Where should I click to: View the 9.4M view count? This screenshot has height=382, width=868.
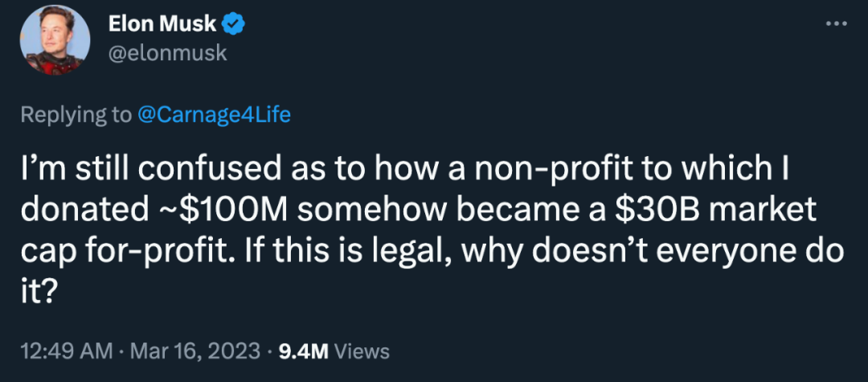(302, 351)
